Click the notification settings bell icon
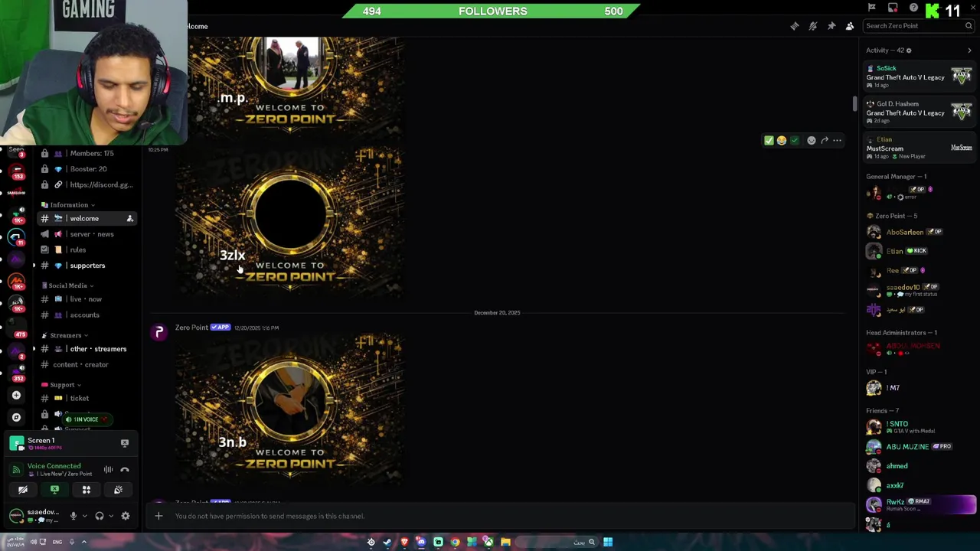The image size is (980, 551). pyautogui.click(x=813, y=26)
